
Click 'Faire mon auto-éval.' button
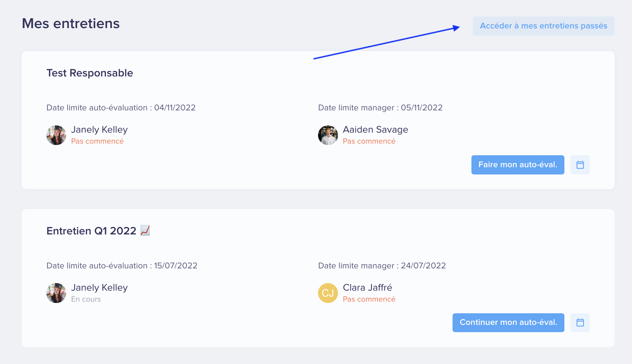pos(518,165)
